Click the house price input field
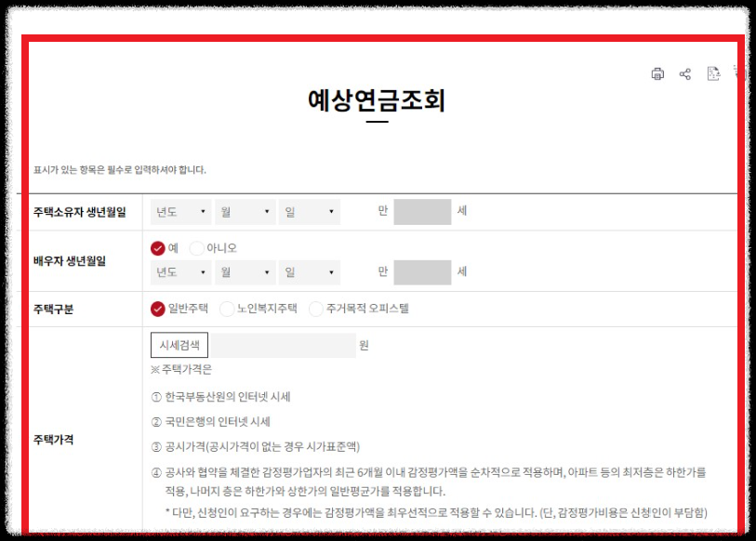Screen dimensions: 756x541 pyautogui.click(x=284, y=345)
